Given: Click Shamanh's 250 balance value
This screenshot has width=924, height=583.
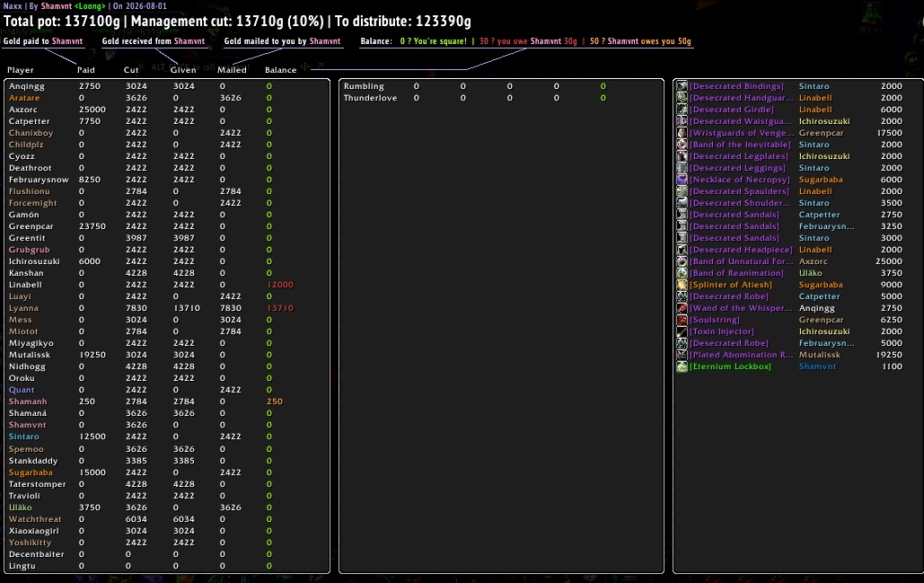Looking at the screenshot, I should (x=275, y=402).
